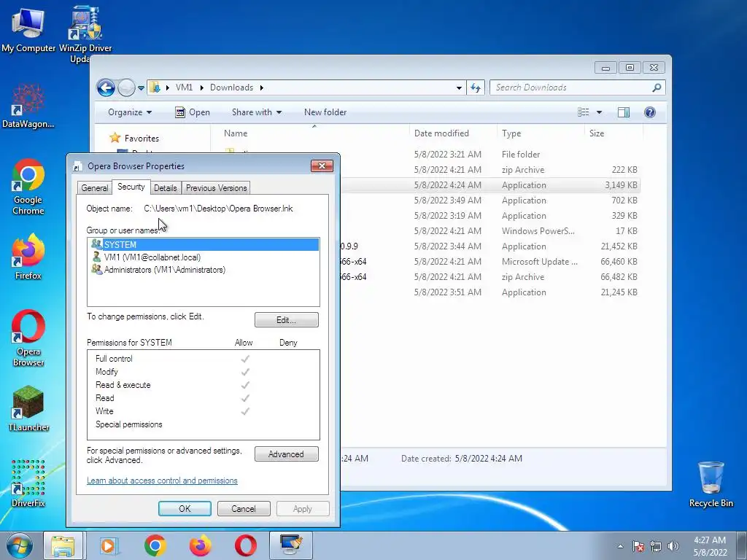Screen dimensions: 747x560
Task: Sort files by Size column header
Action: (x=613, y=133)
